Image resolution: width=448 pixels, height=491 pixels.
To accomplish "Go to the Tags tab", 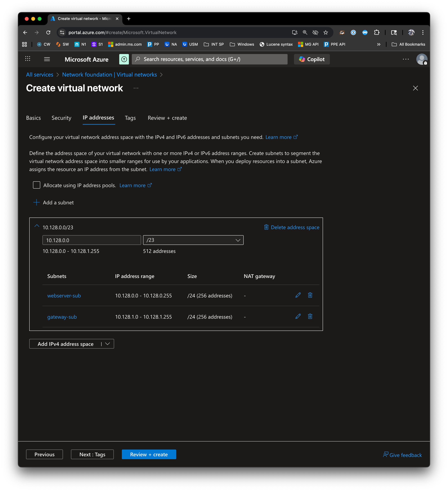I will pos(130,118).
